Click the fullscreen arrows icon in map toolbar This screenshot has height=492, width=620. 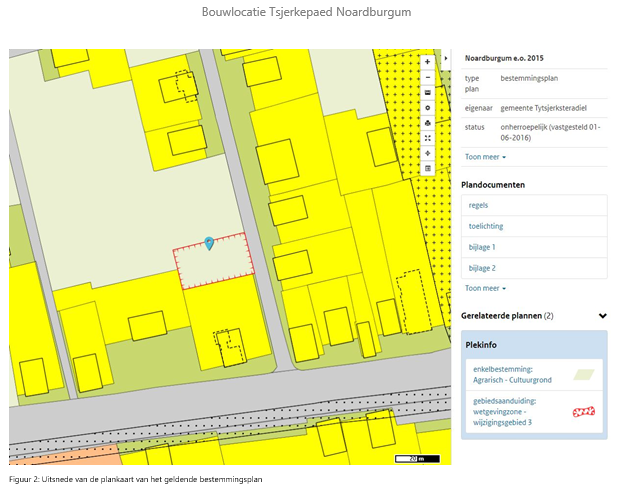[427, 138]
